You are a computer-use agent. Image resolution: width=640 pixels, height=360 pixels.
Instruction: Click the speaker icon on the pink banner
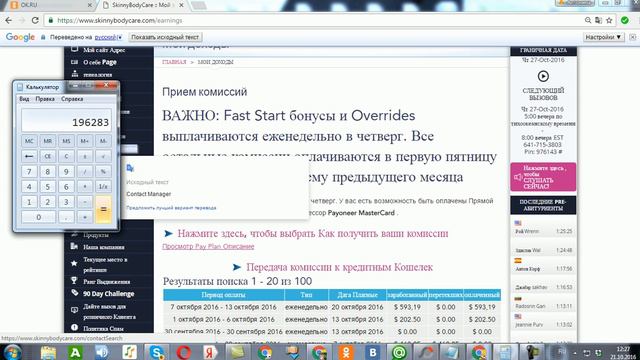518,177
